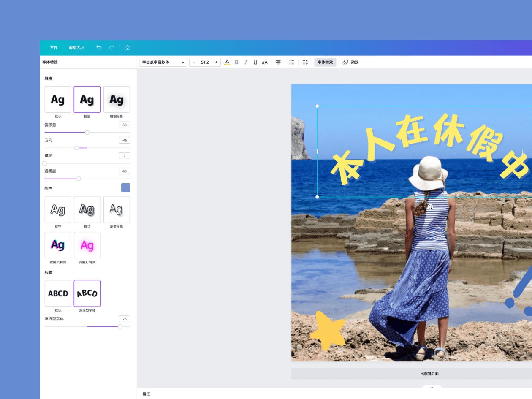Select the 模糊投影 style
The image size is (532, 399).
click(117, 100)
